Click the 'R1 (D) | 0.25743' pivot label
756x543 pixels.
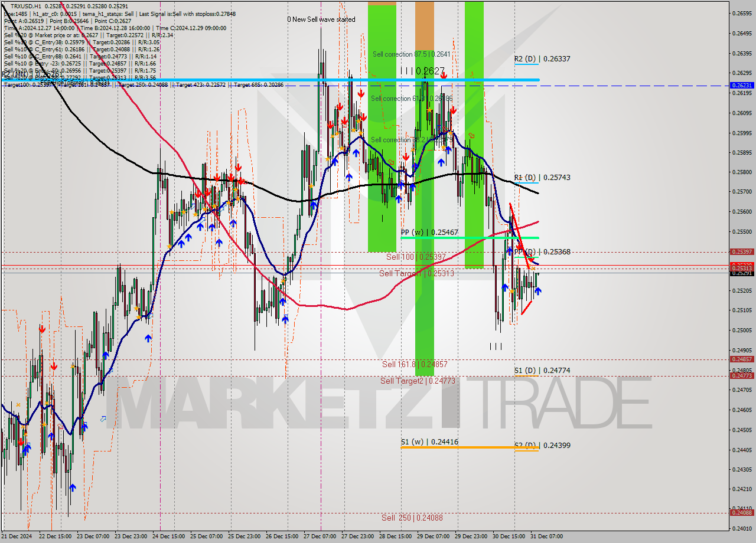coord(542,177)
